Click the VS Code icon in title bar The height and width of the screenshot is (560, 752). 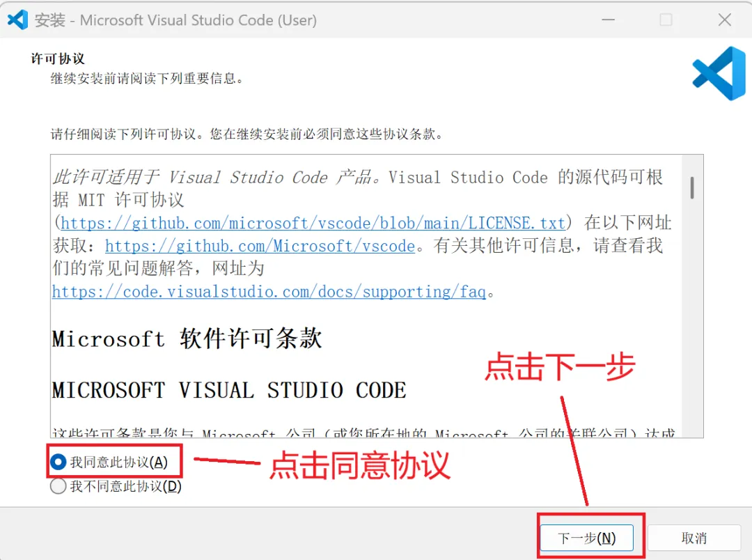(x=17, y=20)
